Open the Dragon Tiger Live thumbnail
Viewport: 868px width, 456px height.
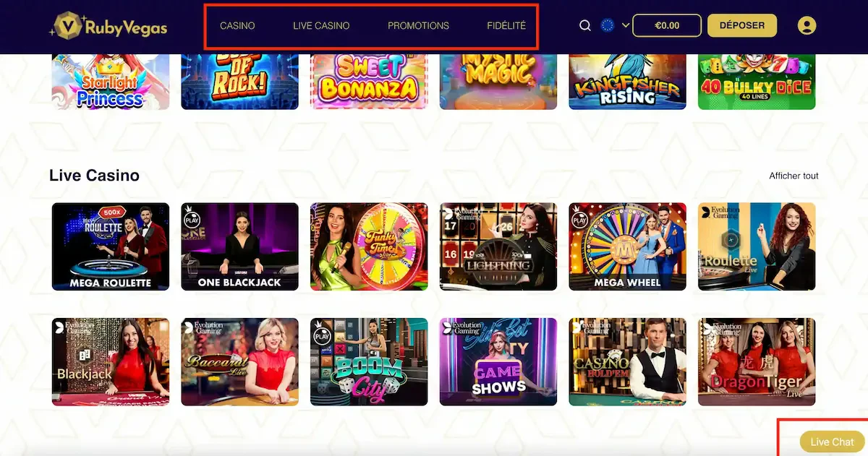(x=757, y=362)
